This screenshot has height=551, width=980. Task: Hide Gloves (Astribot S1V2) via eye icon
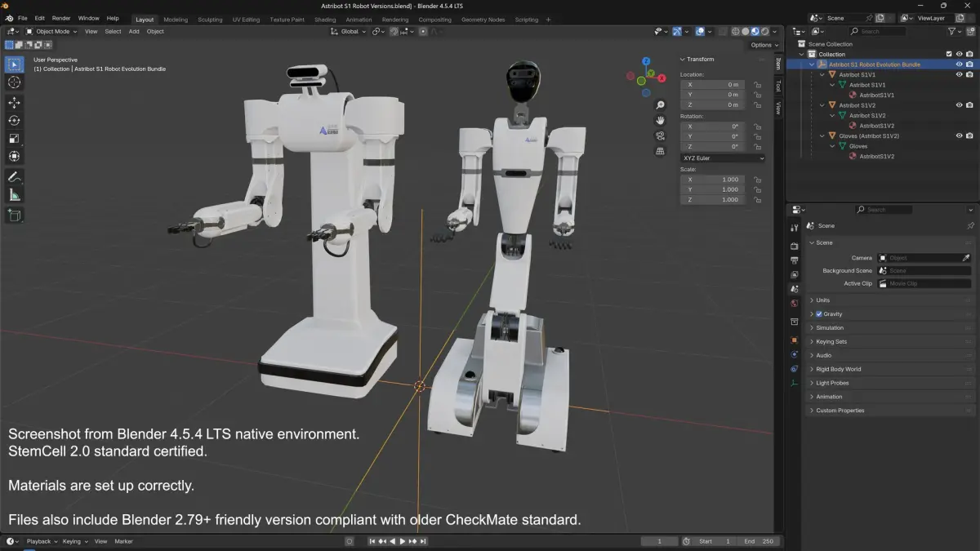pyautogui.click(x=959, y=136)
